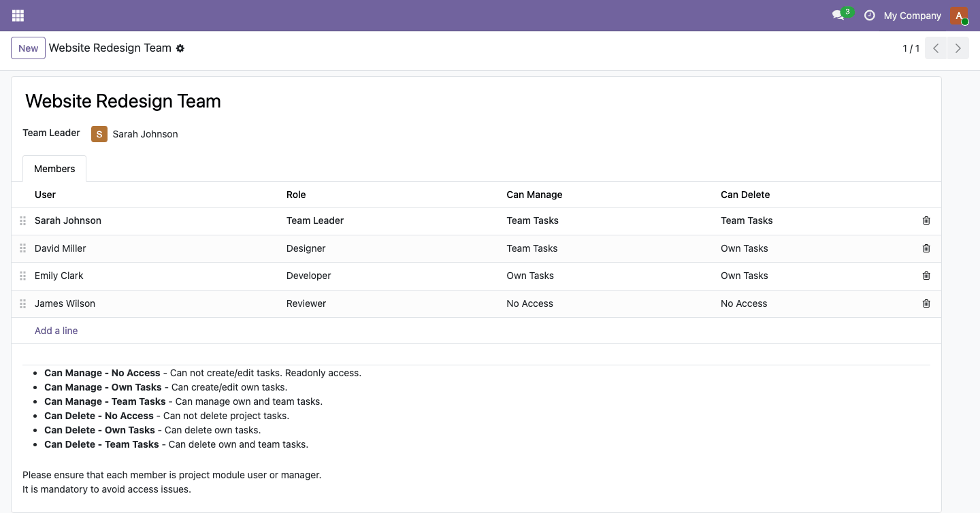Image resolution: width=980 pixels, height=513 pixels.
Task: Click Sarah Johnson's team leader avatar
Action: point(99,134)
